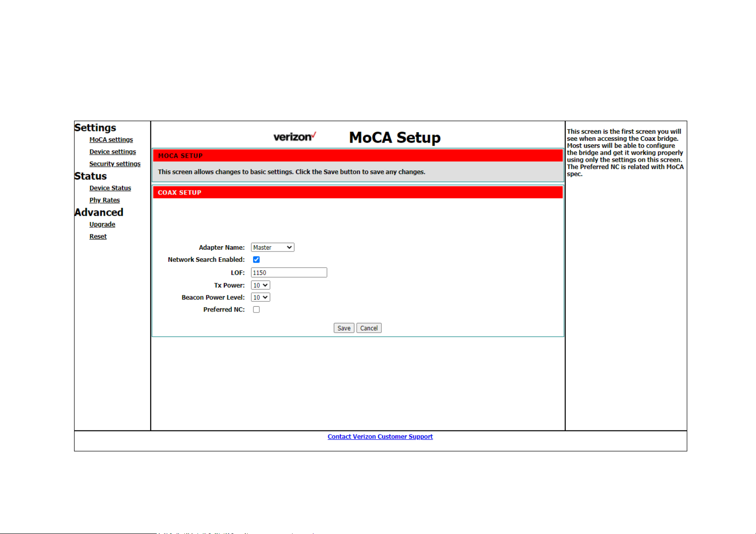Screen dimensions: 756x534
Task: Click the Advanced sidebar heading
Action: (x=99, y=213)
